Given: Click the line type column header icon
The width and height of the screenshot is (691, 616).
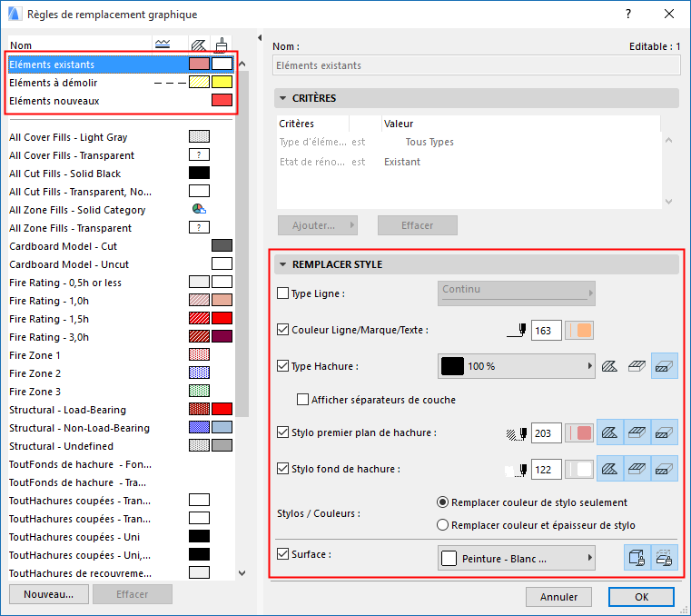Looking at the screenshot, I should [x=163, y=45].
